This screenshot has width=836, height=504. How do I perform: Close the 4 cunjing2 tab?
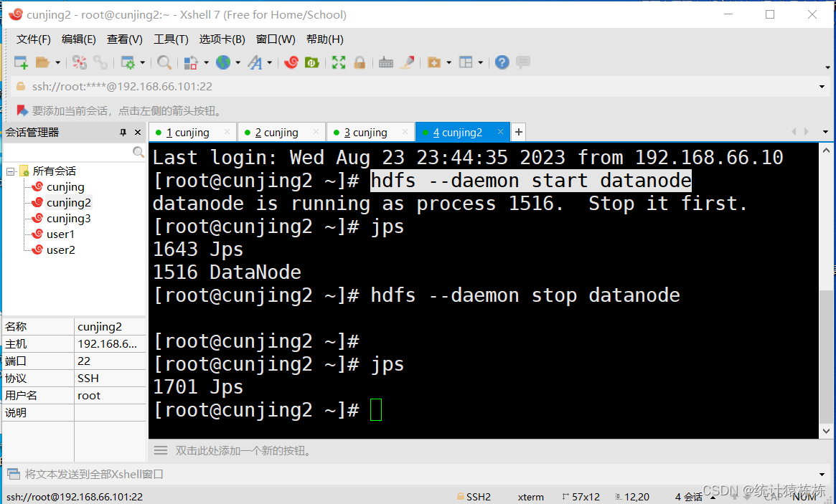(x=500, y=132)
